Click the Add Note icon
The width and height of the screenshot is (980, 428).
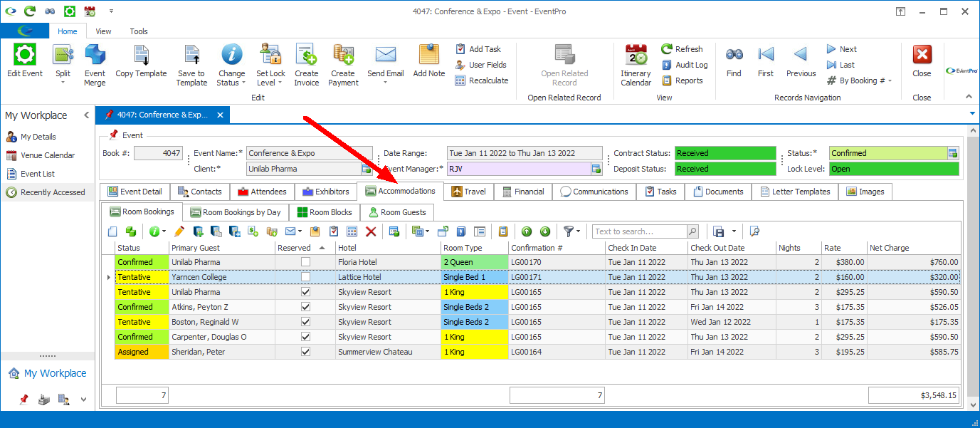pos(429,55)
